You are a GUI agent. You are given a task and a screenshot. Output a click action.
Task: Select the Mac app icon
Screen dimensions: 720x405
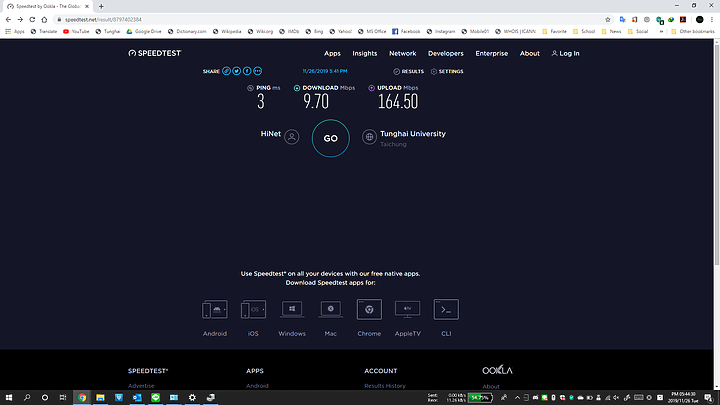(x=331, y=310)
